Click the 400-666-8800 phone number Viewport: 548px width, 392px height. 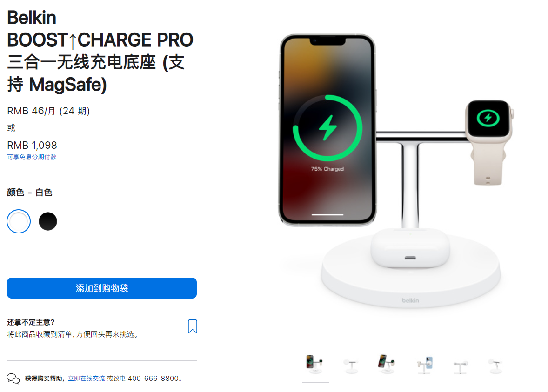(x=153, y=379)
